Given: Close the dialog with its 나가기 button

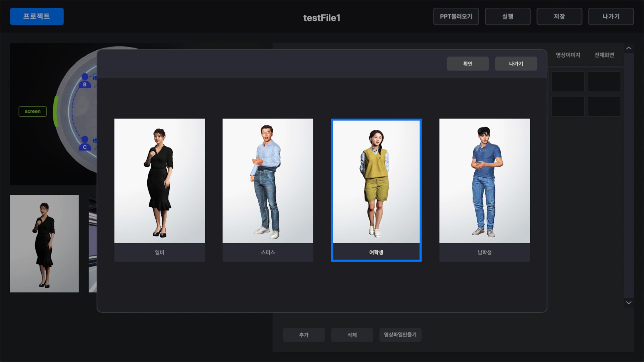Looking at the screenshot, I should click(516, 64).
